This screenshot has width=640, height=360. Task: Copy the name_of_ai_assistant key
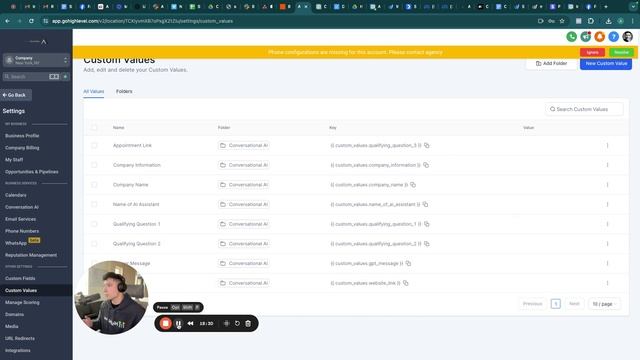pos(425,204)
